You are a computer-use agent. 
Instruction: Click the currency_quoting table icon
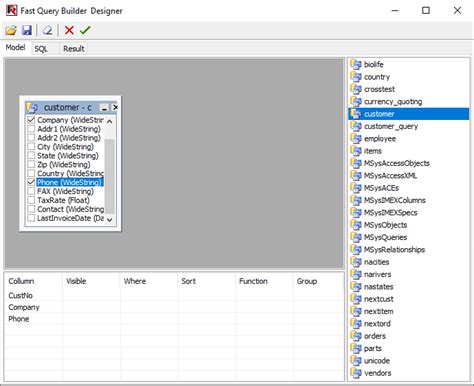tap(356, 101)
